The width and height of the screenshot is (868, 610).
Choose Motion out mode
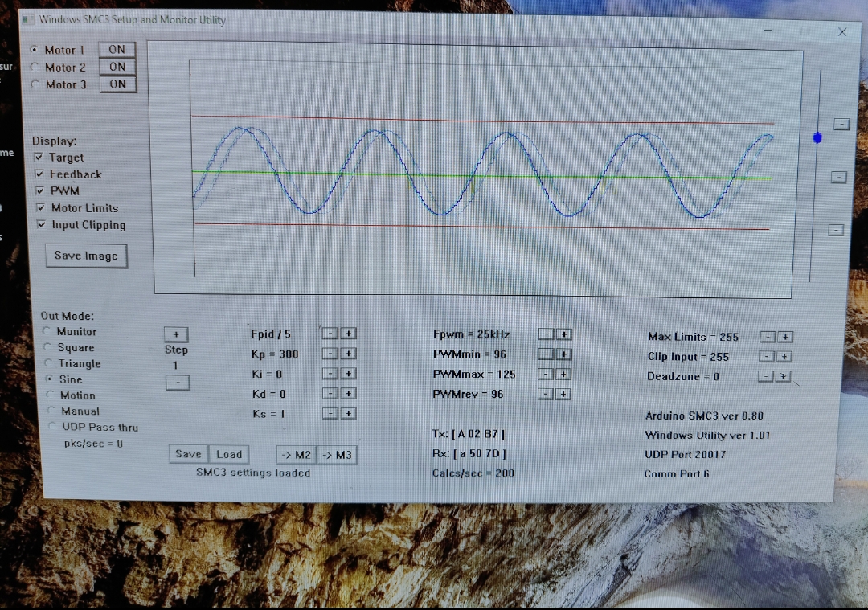tap(51, 395)
